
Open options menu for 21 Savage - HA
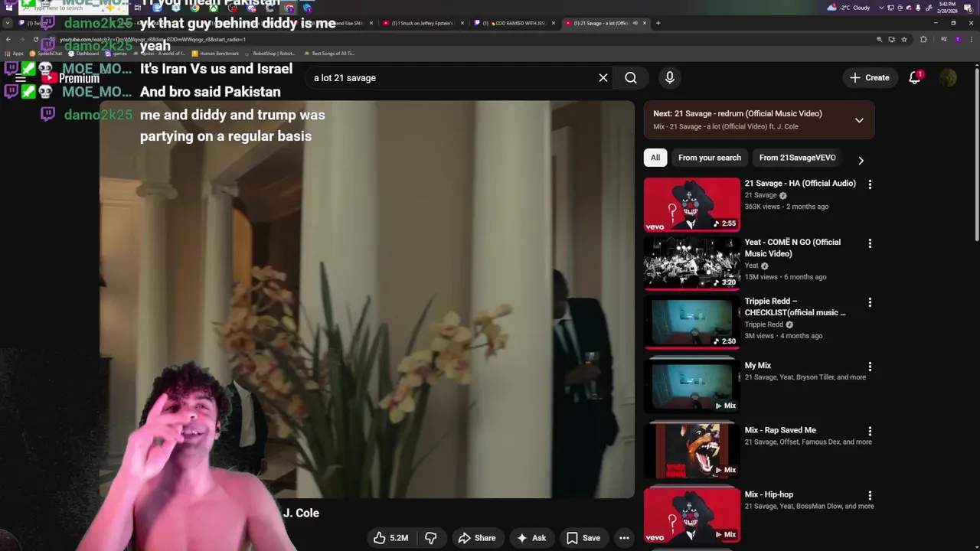(x=870, y=184)
